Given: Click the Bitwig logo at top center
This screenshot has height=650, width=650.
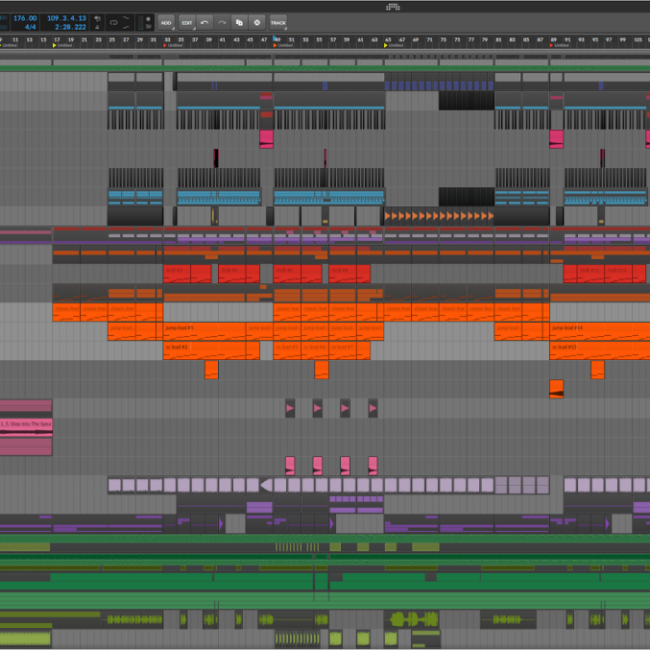Looking at the screenshot, I should click(393, 6).
